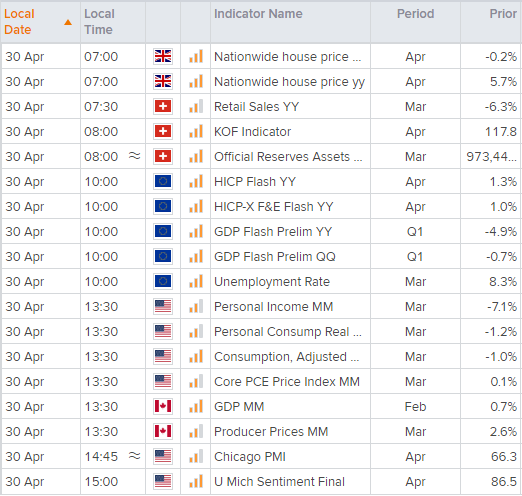This screenshot has height=496, width=522.
Task: Sort the table by the Local Date column header
Action: pos(19,22)
